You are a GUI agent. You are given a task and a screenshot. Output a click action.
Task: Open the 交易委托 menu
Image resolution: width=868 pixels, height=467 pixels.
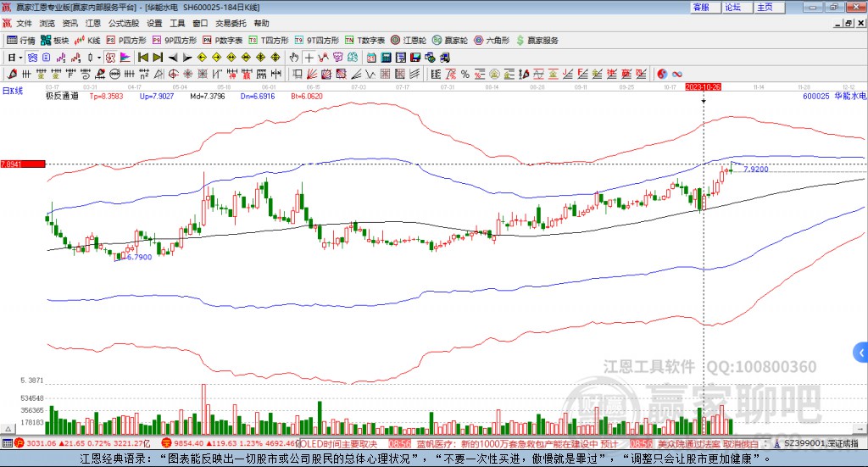pyautogui.click(x=231, y=23)
